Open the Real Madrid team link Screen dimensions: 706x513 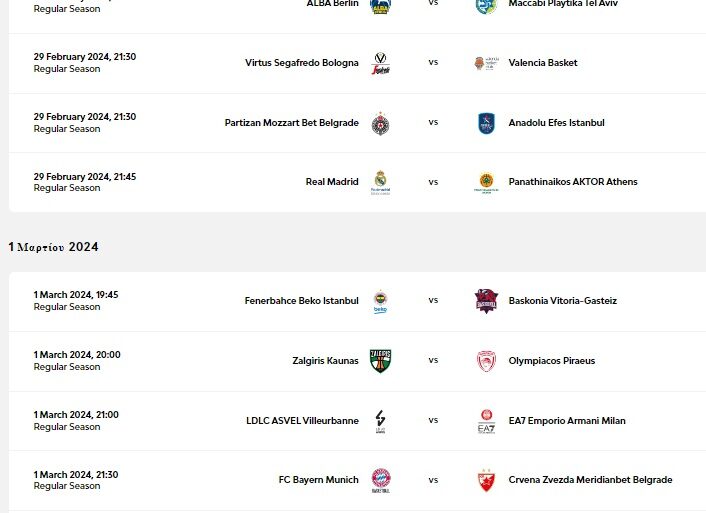pos(332,182)
